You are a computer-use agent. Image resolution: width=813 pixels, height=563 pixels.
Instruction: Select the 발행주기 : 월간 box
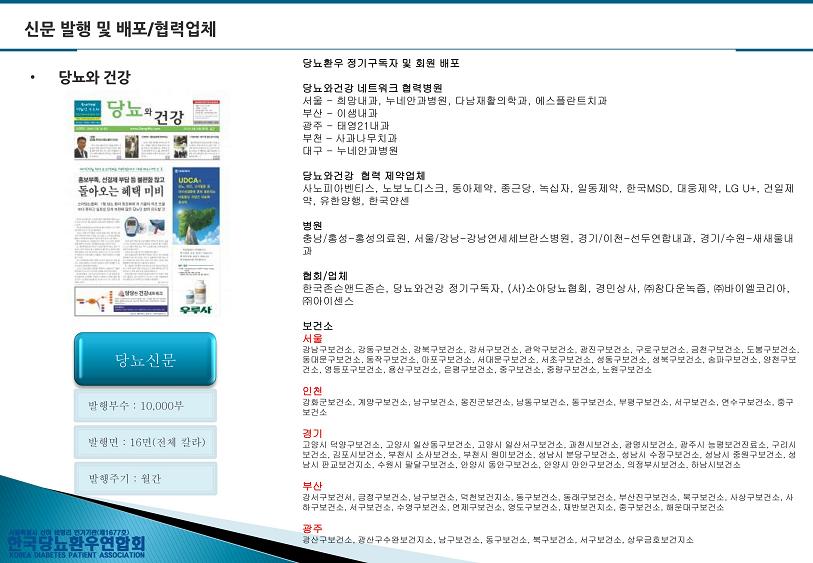[x=145, y=478]
